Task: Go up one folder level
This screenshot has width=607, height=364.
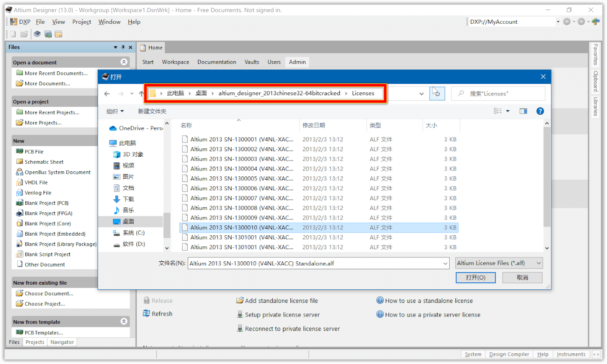Action: (x=141, y=94)
